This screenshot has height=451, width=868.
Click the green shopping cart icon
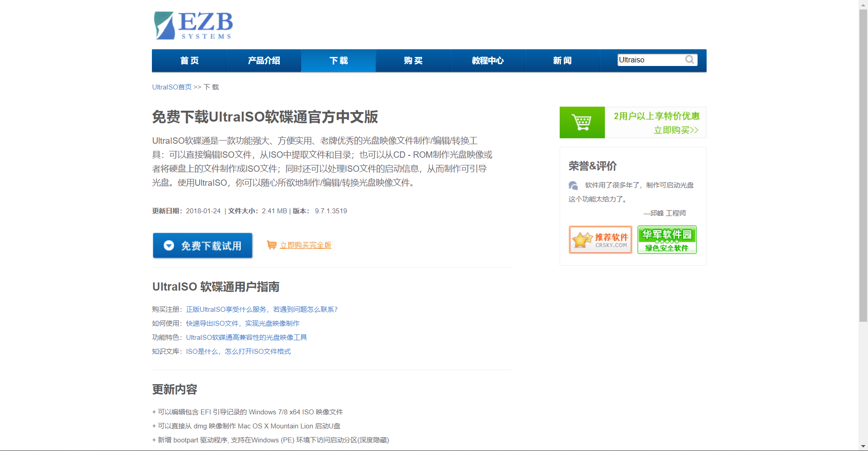582,122
